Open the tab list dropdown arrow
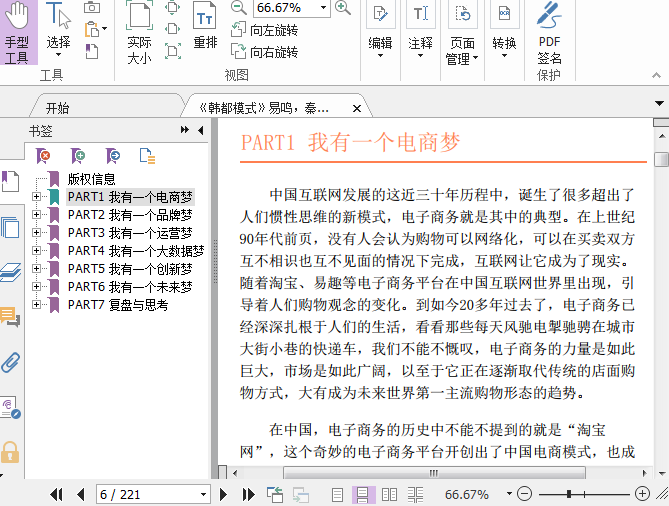This screenshot has height=506, width=669. point(659,103)
